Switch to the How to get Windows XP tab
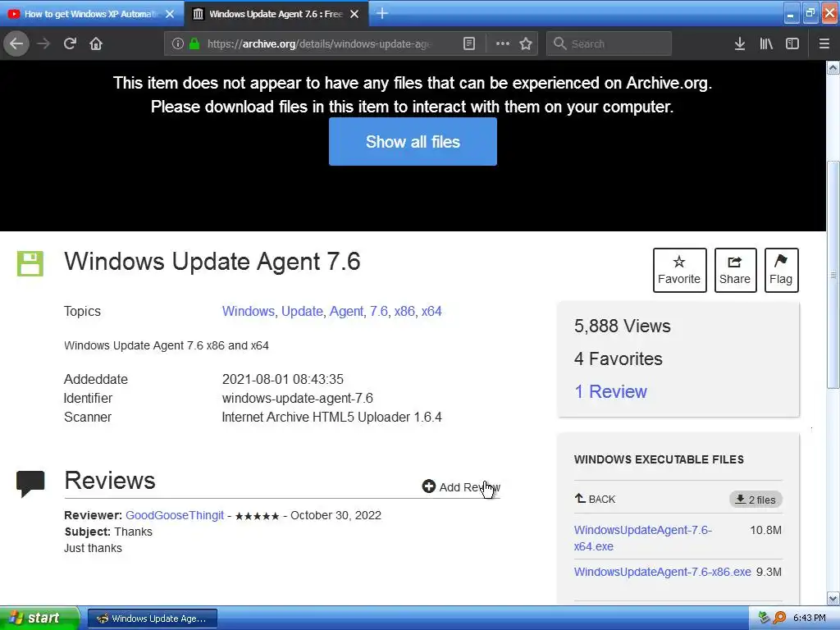Image resolution: width=840 pixels, height=630 pixels. [91, 14]
